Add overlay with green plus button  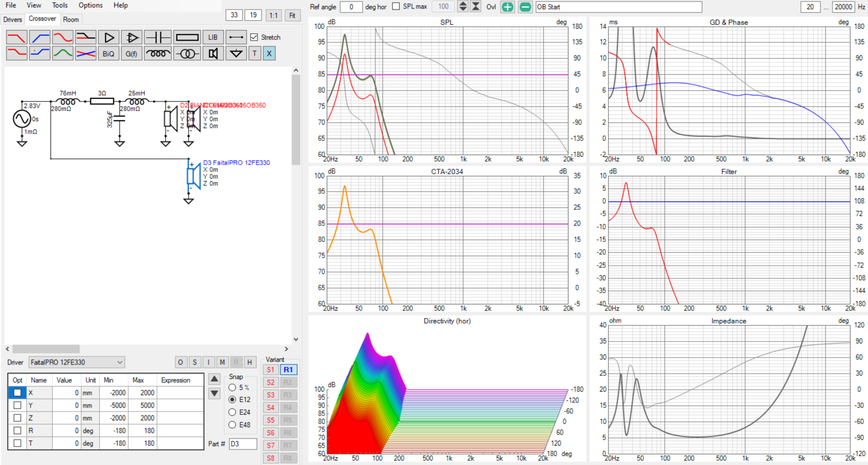(x=507, y=7)
